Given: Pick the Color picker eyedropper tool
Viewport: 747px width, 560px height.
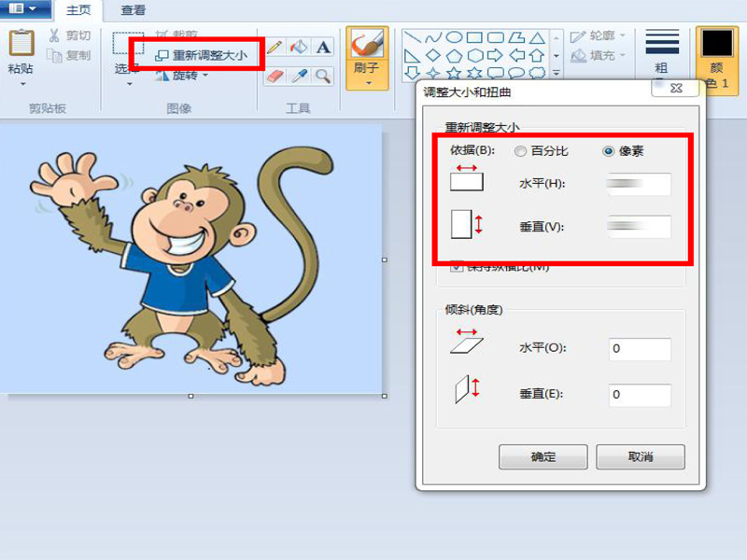Looking at the screenshot, I should (x=299, y=76).
